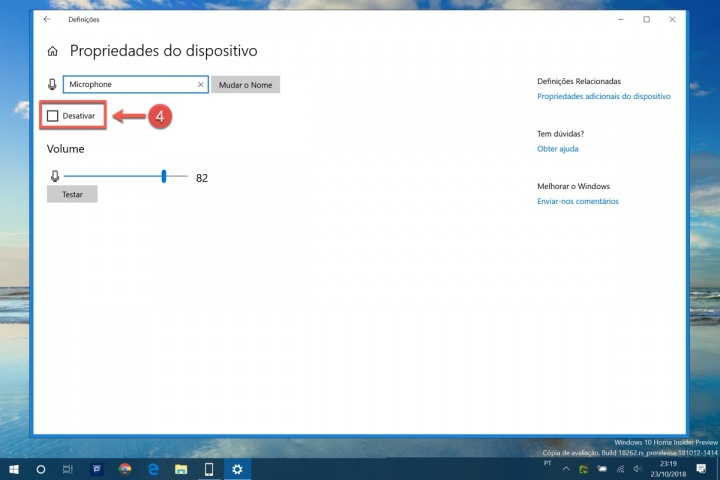Open the Windows Start menu
Viewport: 720px width, 480px height.
[x=14, y=469]
